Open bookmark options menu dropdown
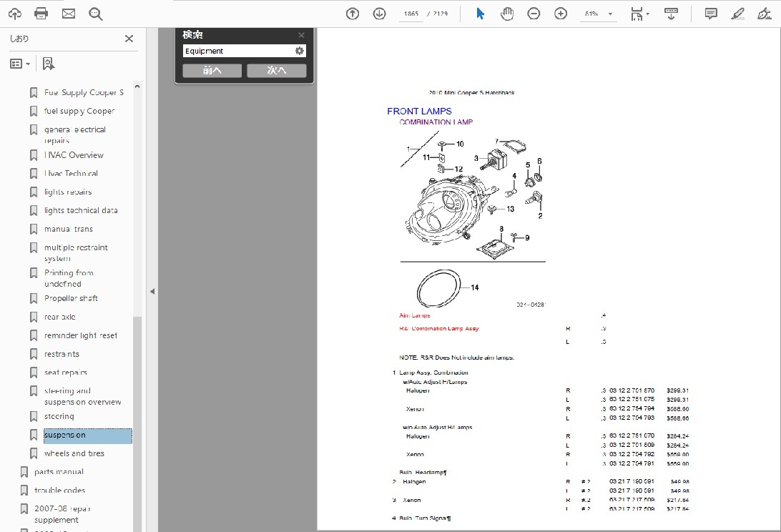This screenshot has width=781, height=532. pos(20,64)
